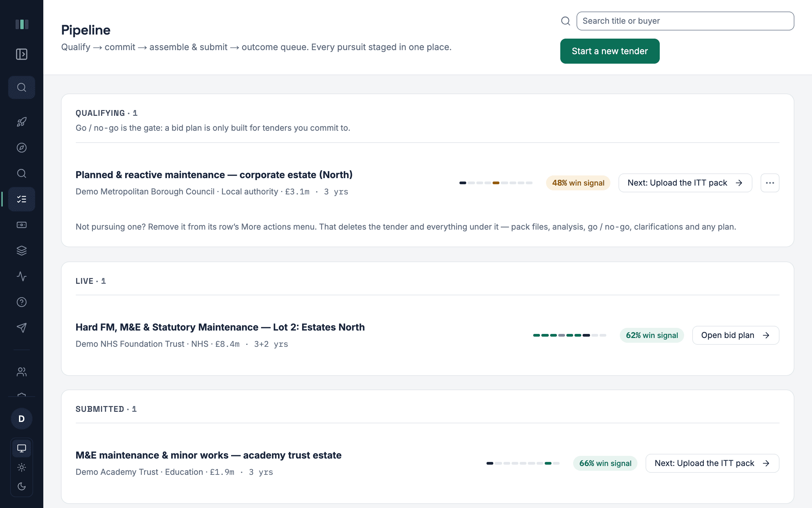Viewport: 812px width, 508px height.
Task: Click the magnifier icon beside the search field
Action: 566,21
